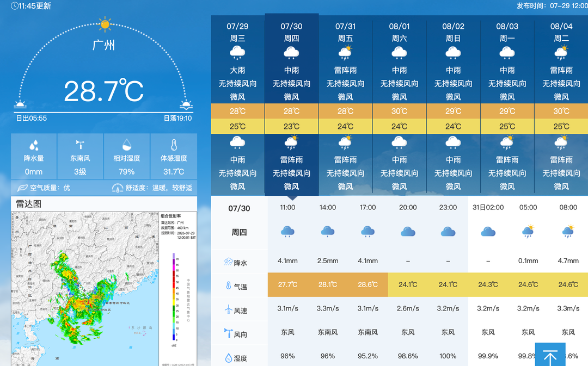Click the 08/03 nighttime thunderstorm icon
This screenshot has height=366, width=588.
point(507,142)
